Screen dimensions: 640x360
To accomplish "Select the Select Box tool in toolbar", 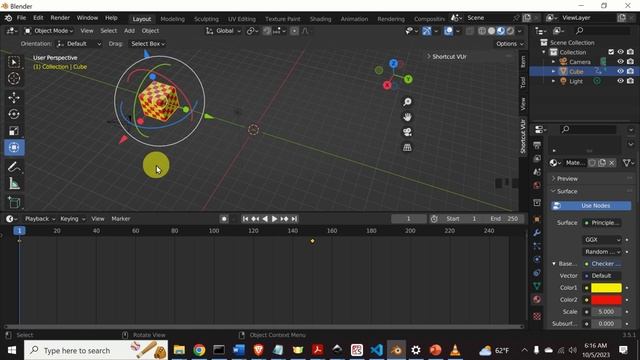I will (x=14, y=62).
